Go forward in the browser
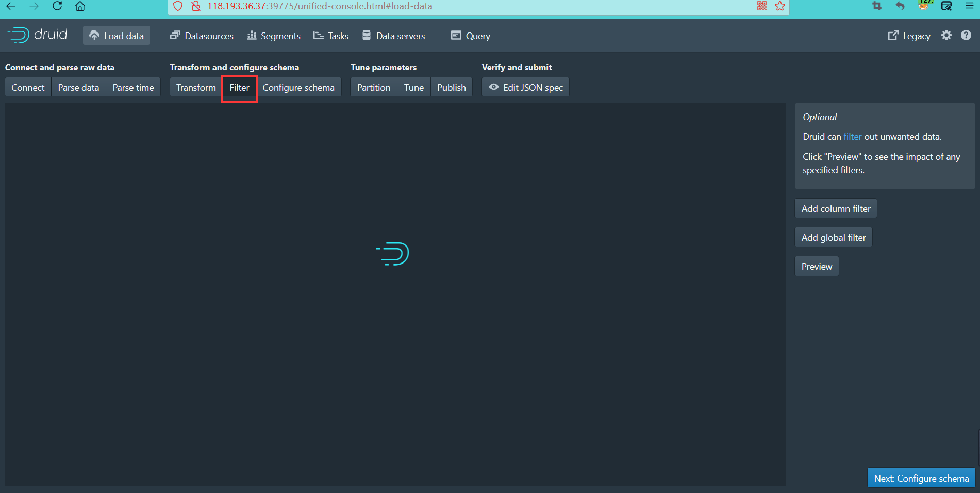Viewport: 980px width, 493px height. click(x=34, y=6)
